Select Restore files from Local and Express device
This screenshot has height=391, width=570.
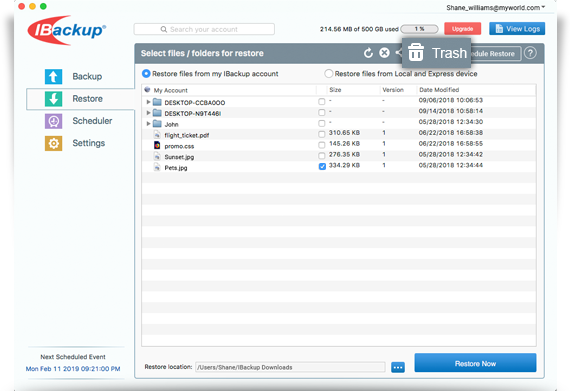point(329,74)
